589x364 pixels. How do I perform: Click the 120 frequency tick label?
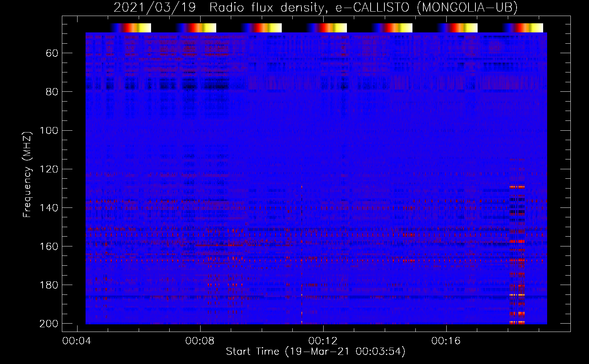[x=49, y=169]
